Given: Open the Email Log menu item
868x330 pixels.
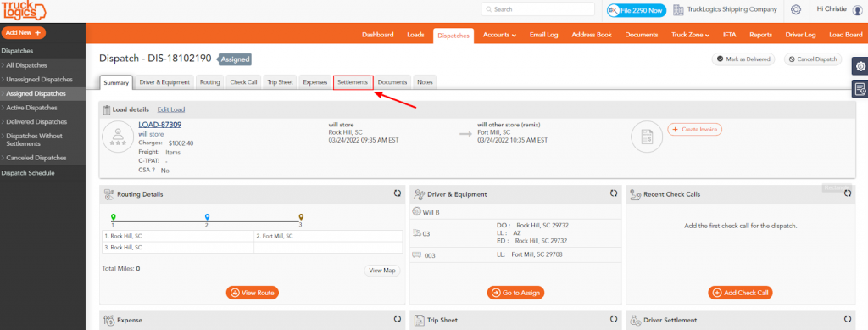Looking at the screenshot, I should [x=543, y=35].
